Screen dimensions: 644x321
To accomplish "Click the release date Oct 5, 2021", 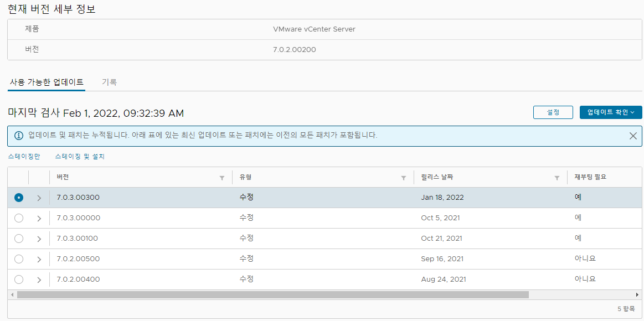I will pyautogui.click(x=440, y=218).
